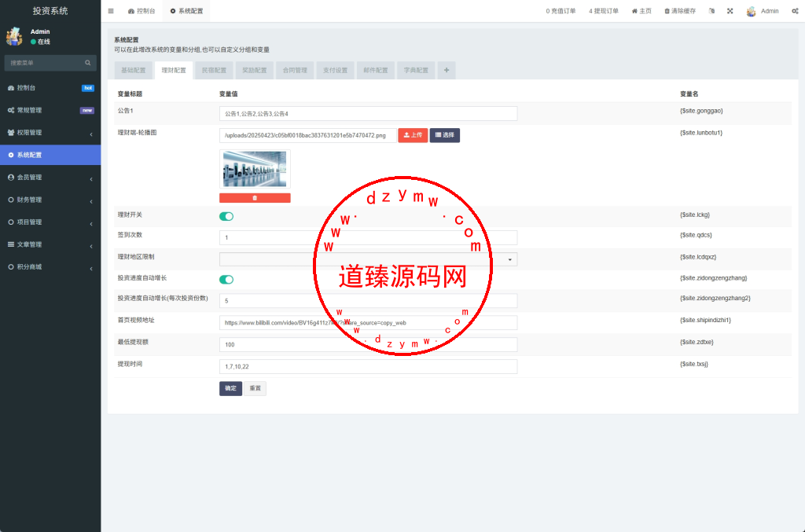Open the 理财地区限制 dropdown
The height and width of the screenshot is (532, 805).
tap(368, 259)
